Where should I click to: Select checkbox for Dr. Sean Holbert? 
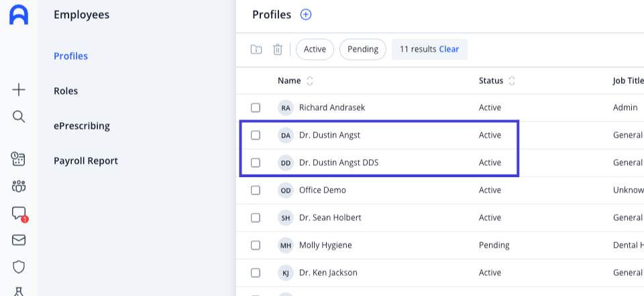(x=256, y=218)
